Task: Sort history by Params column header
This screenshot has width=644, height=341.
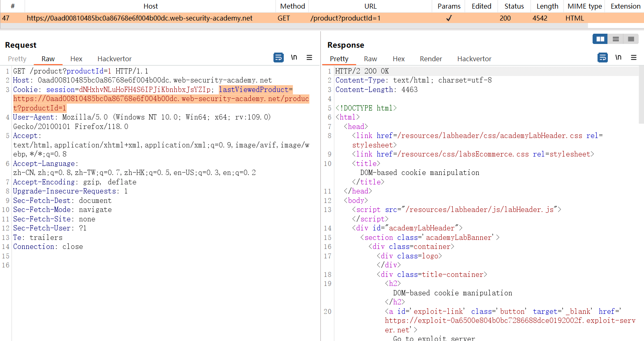Action: (449, 6)
